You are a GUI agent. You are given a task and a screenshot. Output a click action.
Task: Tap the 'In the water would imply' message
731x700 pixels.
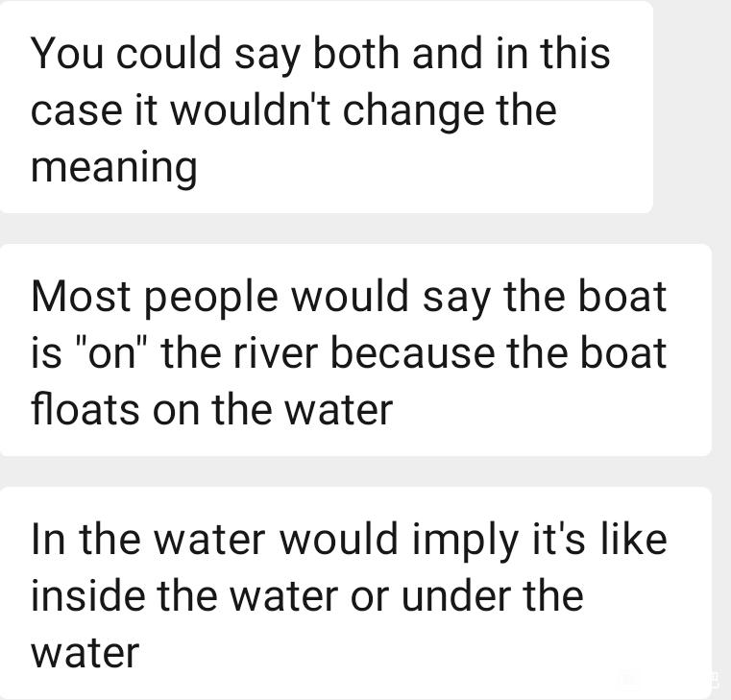[355, 592]
